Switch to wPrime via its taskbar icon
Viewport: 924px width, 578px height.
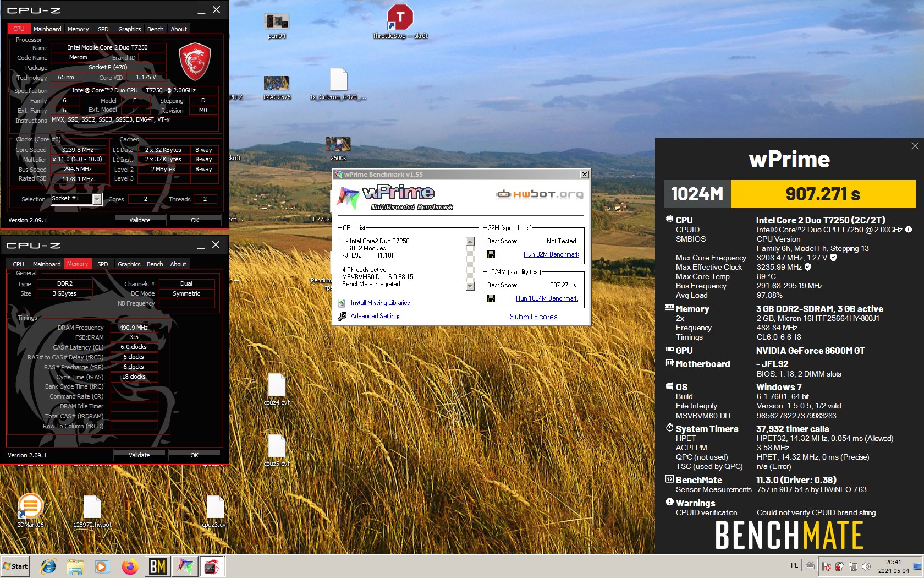pos(185,566)
